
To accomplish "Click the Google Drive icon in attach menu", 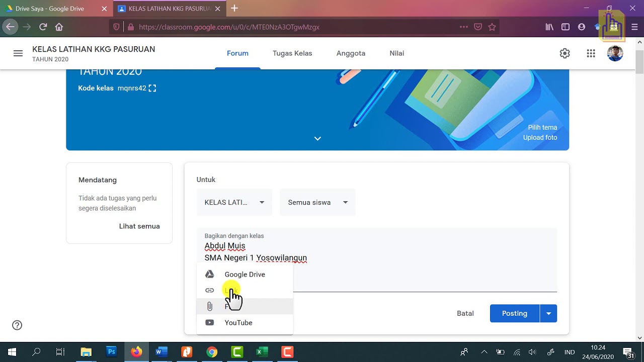I will (x=210, y=275).
